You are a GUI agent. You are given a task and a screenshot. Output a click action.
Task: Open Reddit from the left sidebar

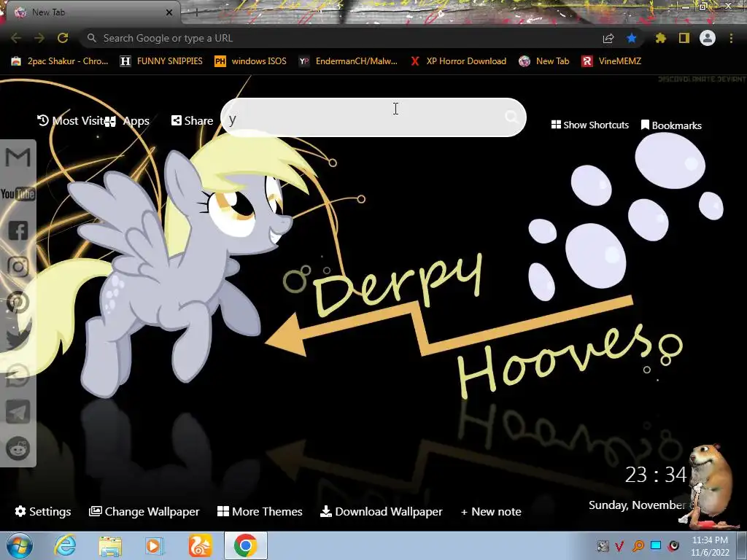tap(18, 448)
